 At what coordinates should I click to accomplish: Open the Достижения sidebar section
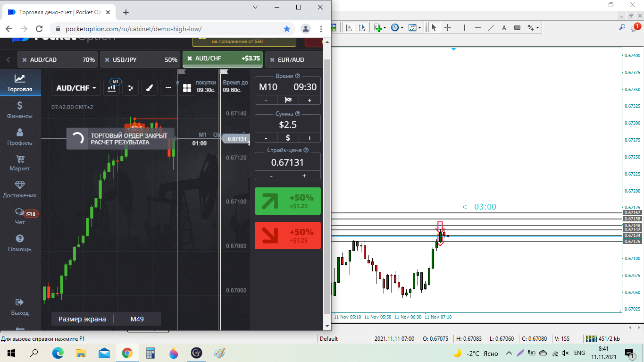point(20,189)
